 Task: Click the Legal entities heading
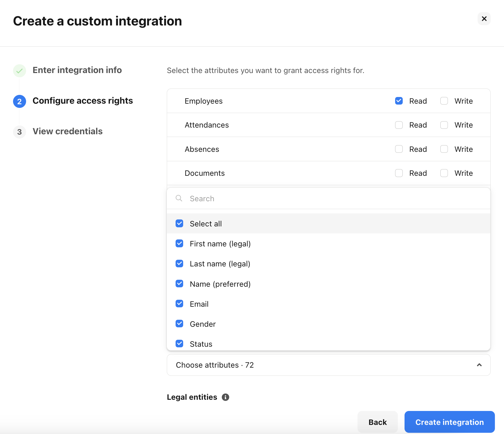click(x=192, y=397)
